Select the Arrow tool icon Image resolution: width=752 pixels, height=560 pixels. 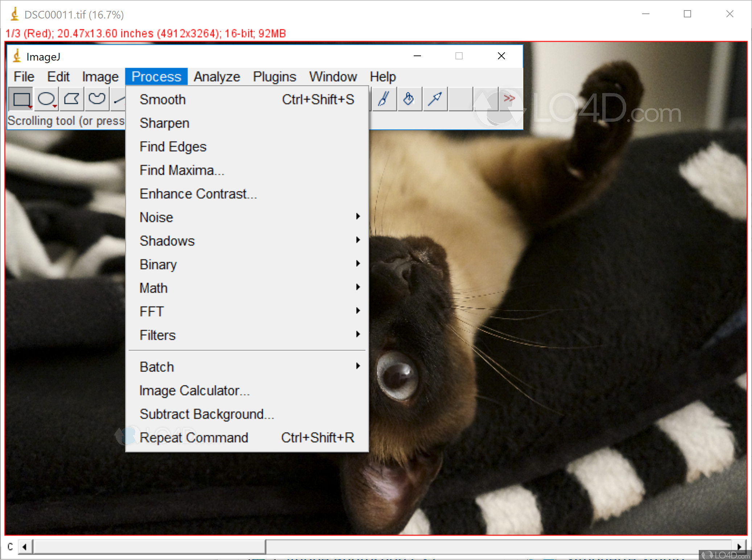[x=434, y=99]
